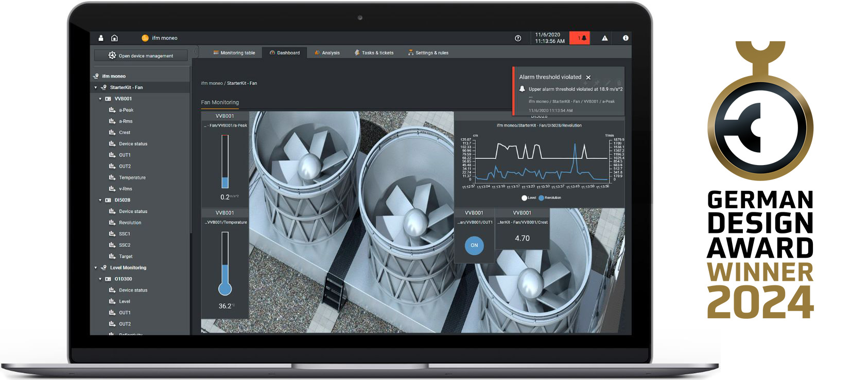Click the date and time display

[550, 38]
